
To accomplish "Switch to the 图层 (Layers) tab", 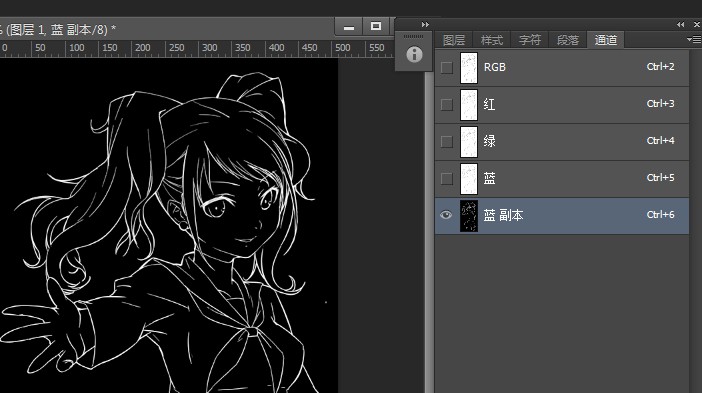I will [x=454, y=40].
